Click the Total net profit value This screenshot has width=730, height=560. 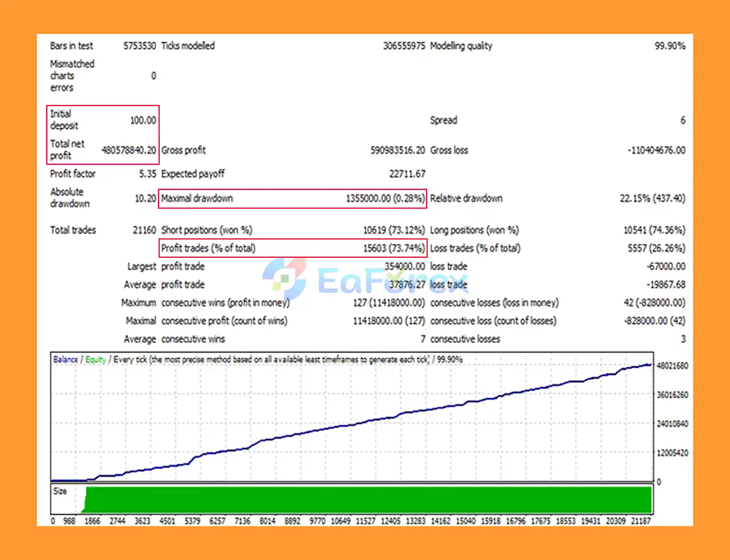click(128, 150)
